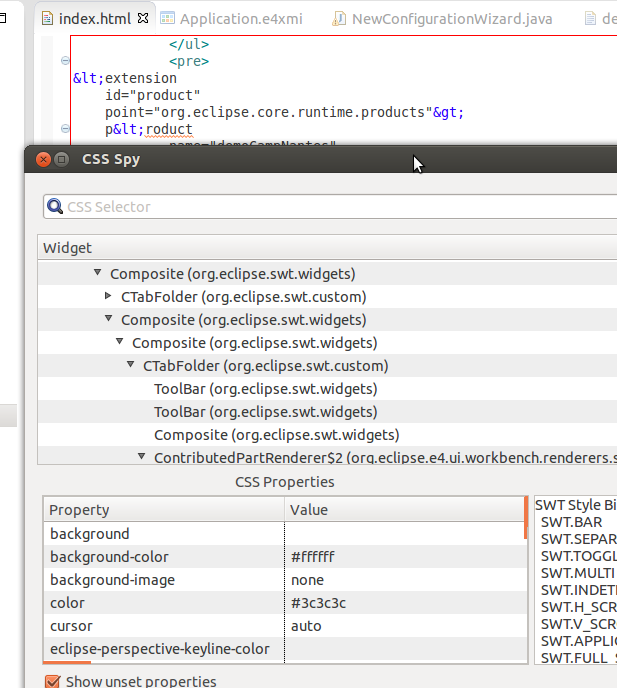This screenshot has height=688, width=617.
Task: Toggle the Show unset properties checkbox
Action: 53,681
